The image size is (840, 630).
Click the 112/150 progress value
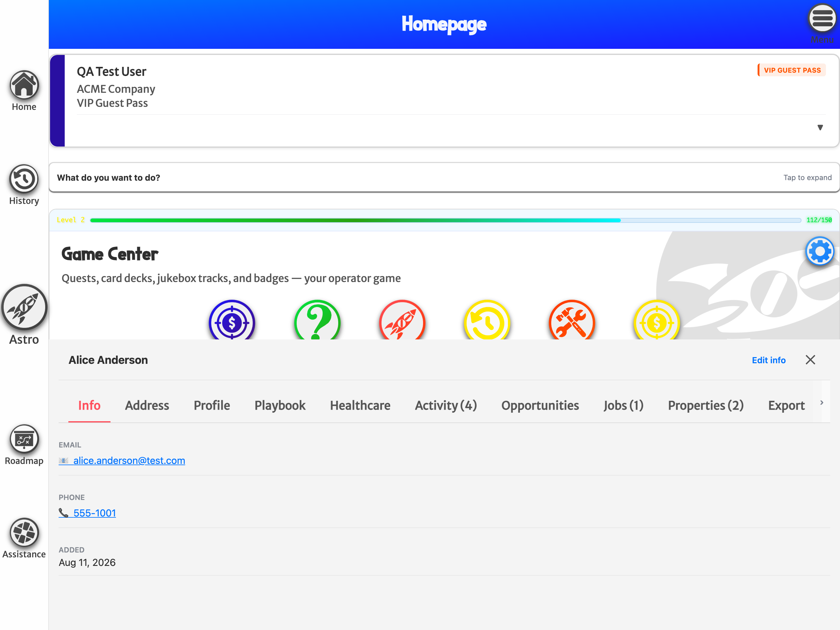(x=819, y=220)
